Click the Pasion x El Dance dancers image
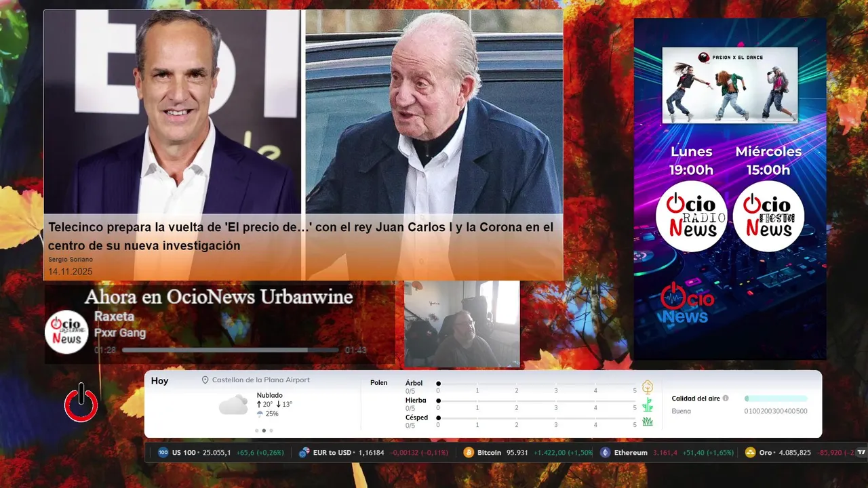This screenshot has width=868, height=488. [x=730, y=85]
